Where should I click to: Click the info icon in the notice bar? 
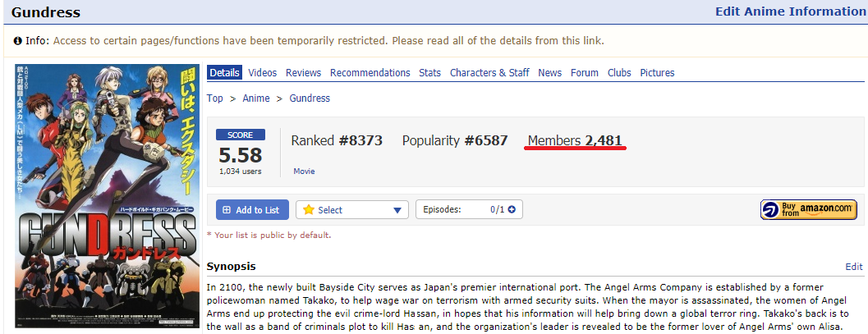click(18, 41)
